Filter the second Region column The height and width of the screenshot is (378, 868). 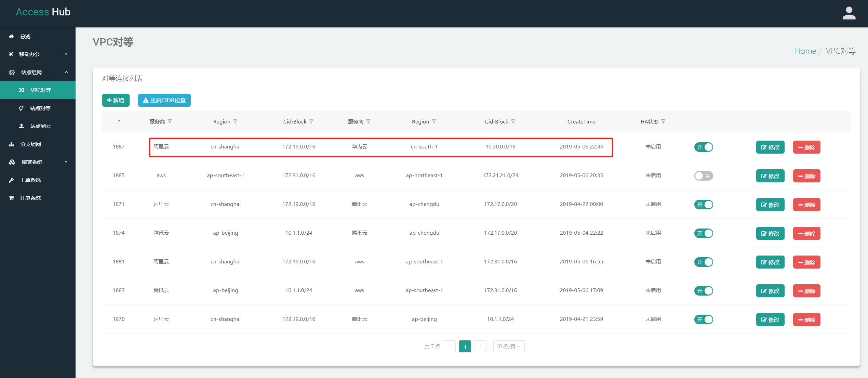click(433, 121)
